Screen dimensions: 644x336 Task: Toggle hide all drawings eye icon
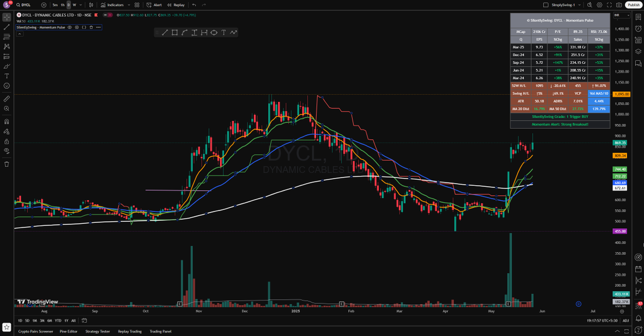click(x=6, y=151)
